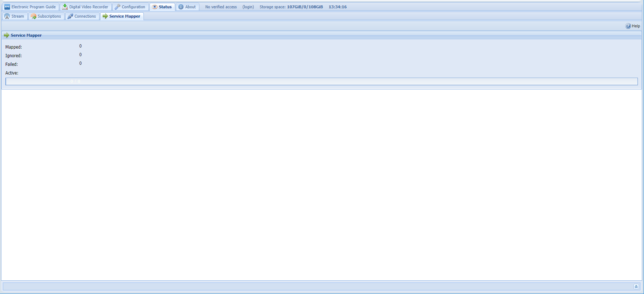Click the Failed count value
The width and height of the screenshot is (644, 294).
[x=80, y=63]
